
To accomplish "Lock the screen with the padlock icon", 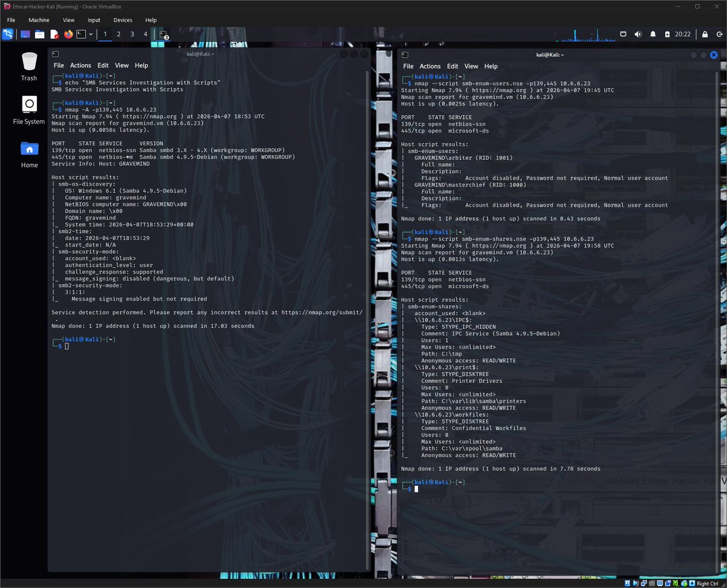I will tap(705, 35).
